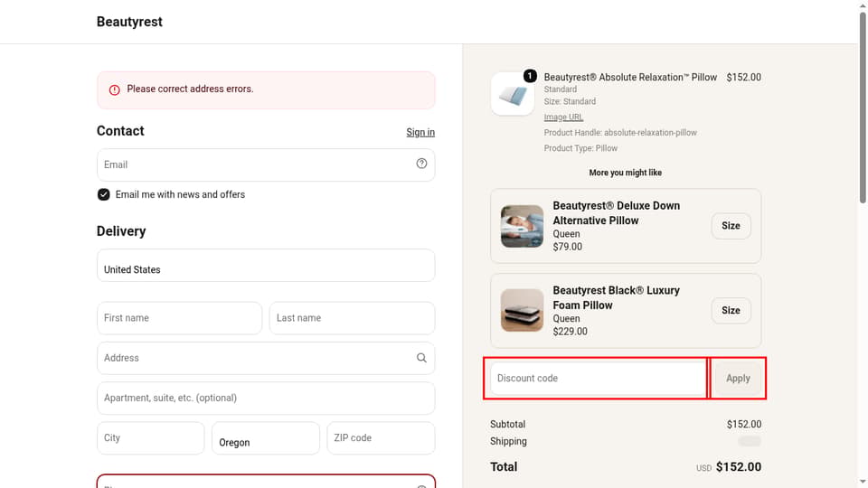Open the United States country dropdown
This screenshot has width=868, height=488.
266,265
